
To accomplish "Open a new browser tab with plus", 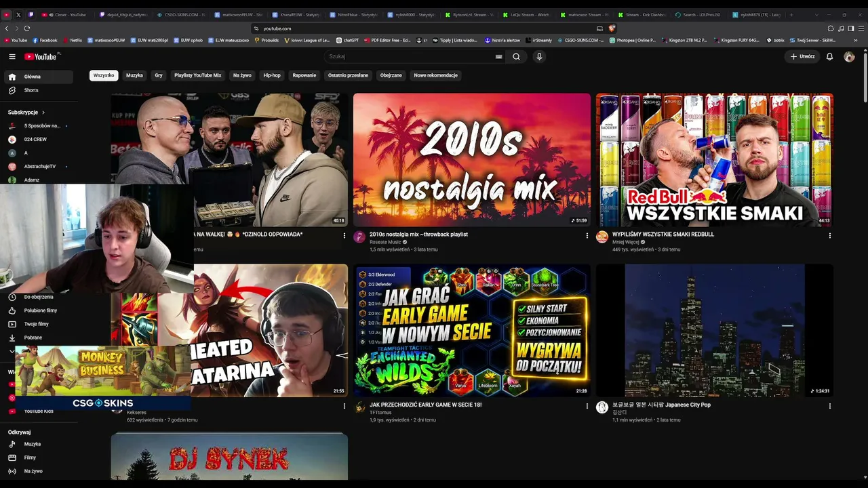I will (791, 15).
